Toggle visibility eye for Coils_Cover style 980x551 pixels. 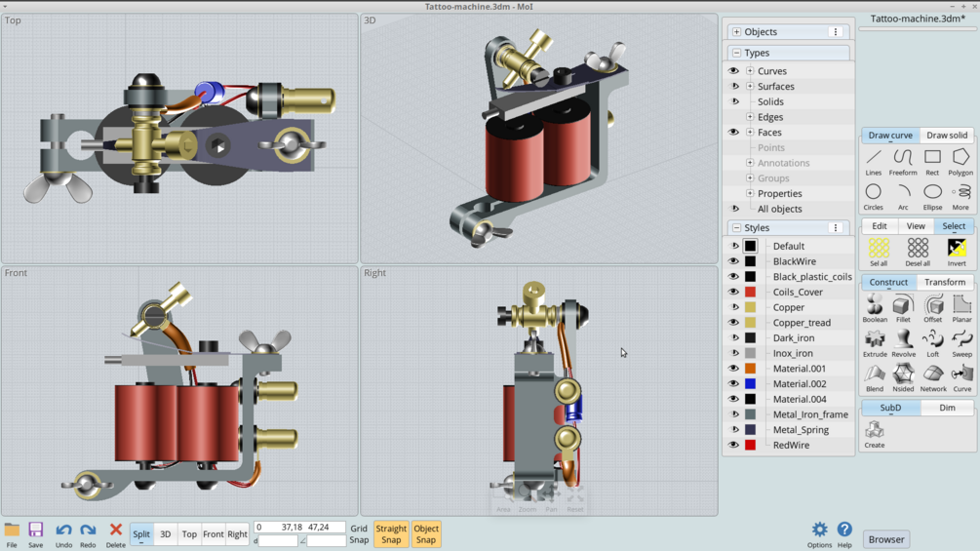(x=733, y=292)
